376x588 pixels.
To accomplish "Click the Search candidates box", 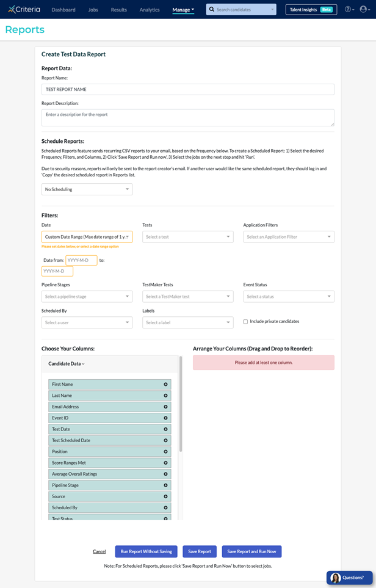I will pyautogui.click(x=241, y=9).
